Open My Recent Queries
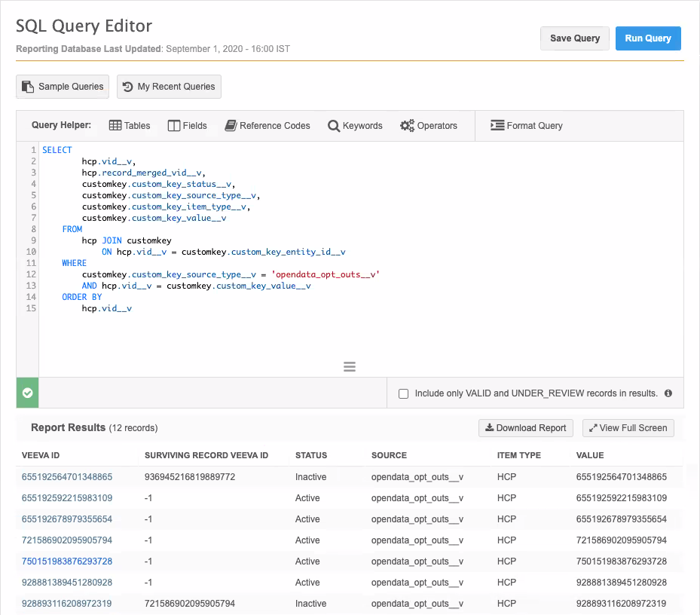This screenshot has height=615, width=700. [169, 87]
